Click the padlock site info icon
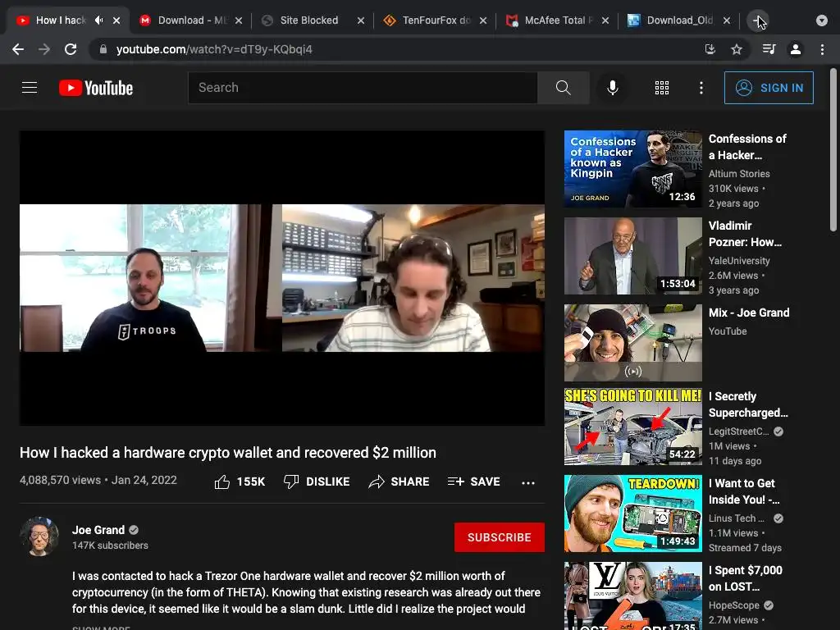 pyautogui.click(x=103, y=49)
